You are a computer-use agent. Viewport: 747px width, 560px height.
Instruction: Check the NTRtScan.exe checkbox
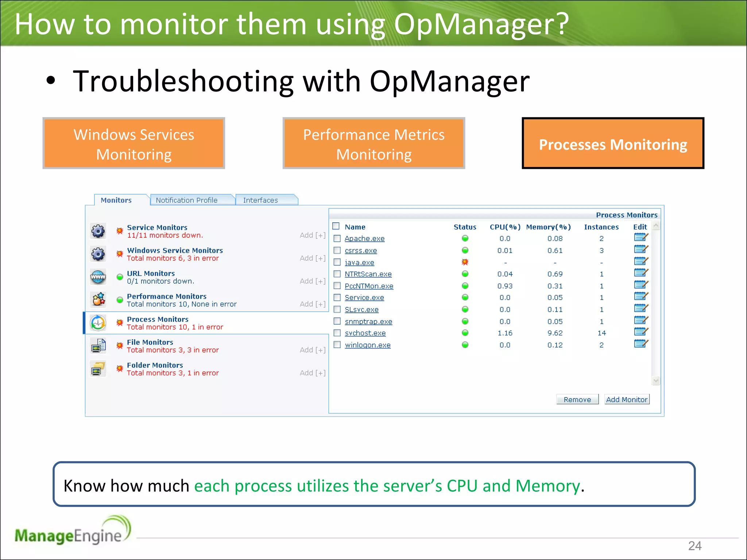point(337,274)
